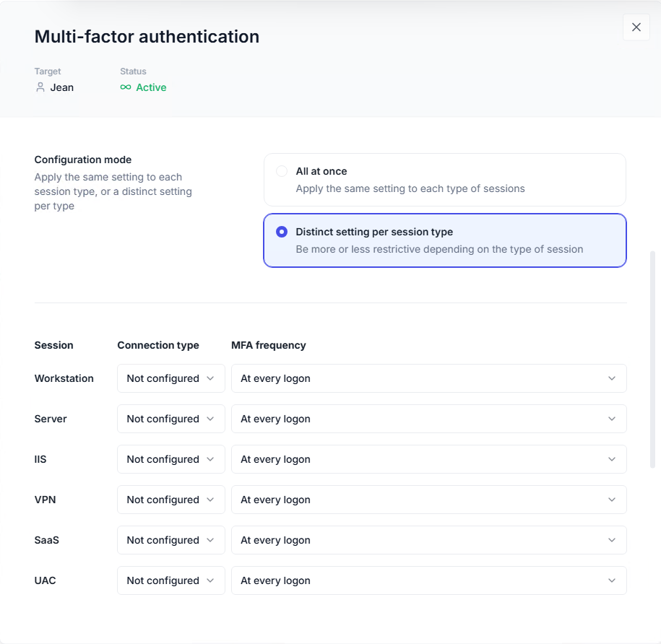The width and height of the screenshot is (661, 644).
Task: Click the Active status label
Action: [151, 87]
